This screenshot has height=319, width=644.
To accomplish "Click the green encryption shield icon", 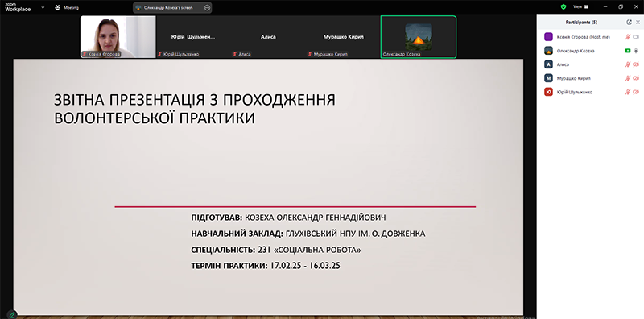I will (563, 7).
